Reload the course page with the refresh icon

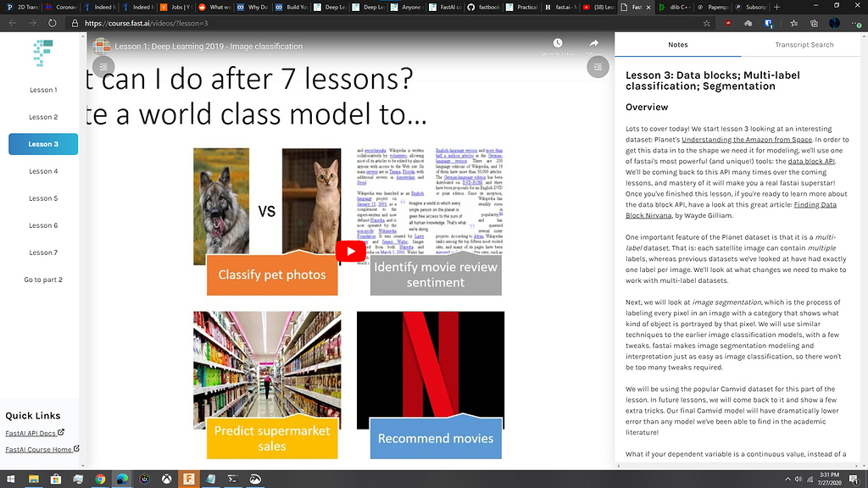51,24
